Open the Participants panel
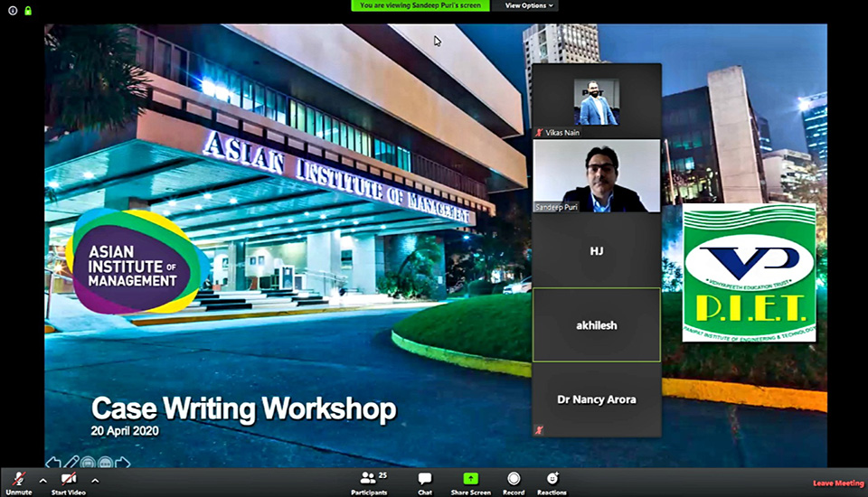Image resolution: width=868 pixels, height=497 pixels. [369, 483]
